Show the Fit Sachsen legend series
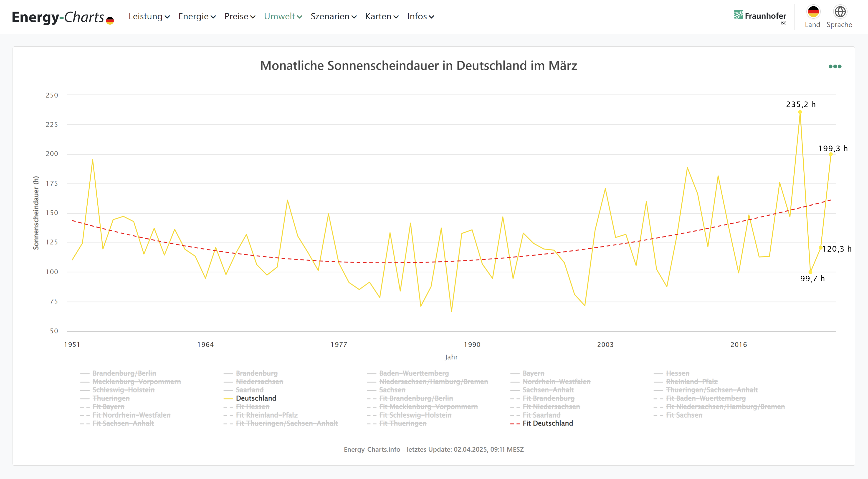This screenshot has width=868, height=479. coord(678,415)
